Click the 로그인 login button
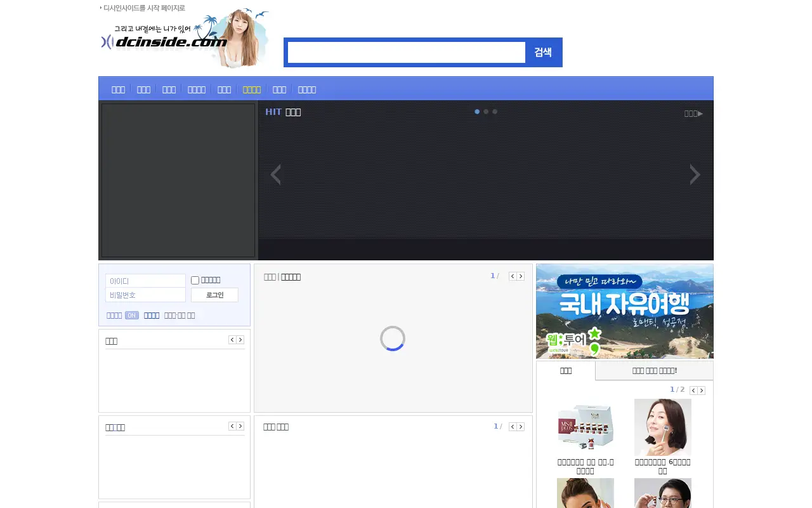Viewport: 812px width, 508px height. (214, 295)
